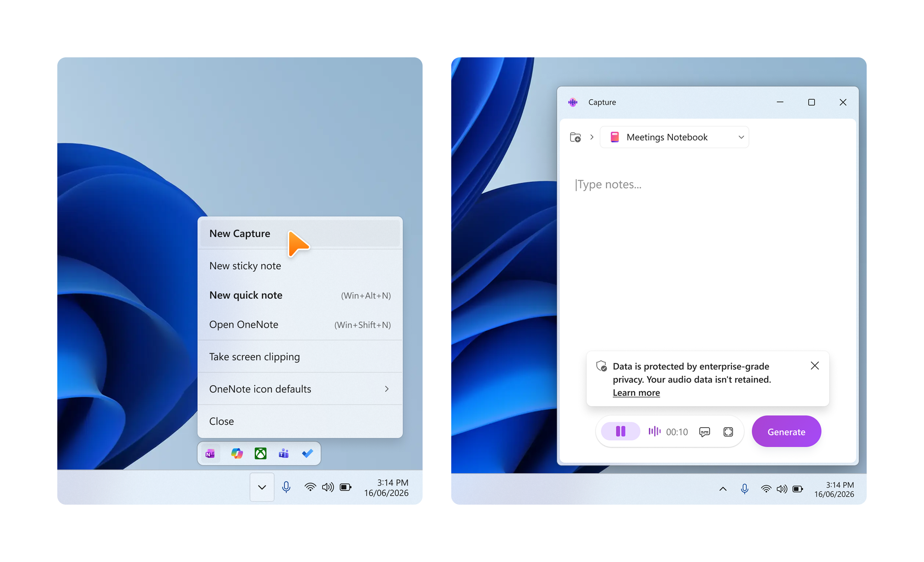The height and width of the screenshot is (562, 924).
Task: Pause the recording
Action: (x=621, y=432)
